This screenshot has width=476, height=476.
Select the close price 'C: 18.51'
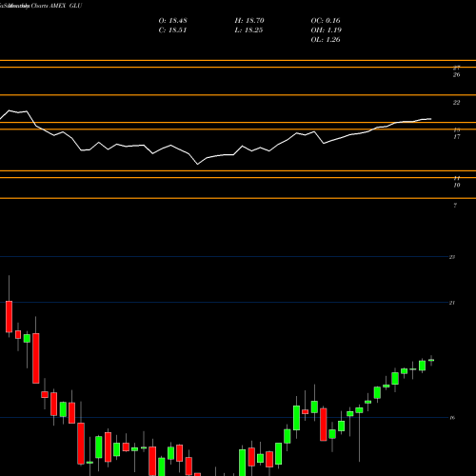(x=172, y=30)
